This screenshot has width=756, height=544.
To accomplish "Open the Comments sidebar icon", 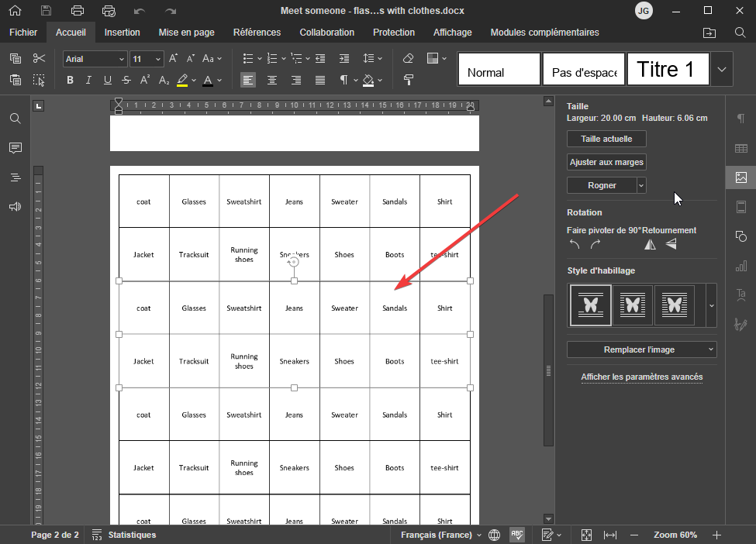I will [x=16, y=148].
